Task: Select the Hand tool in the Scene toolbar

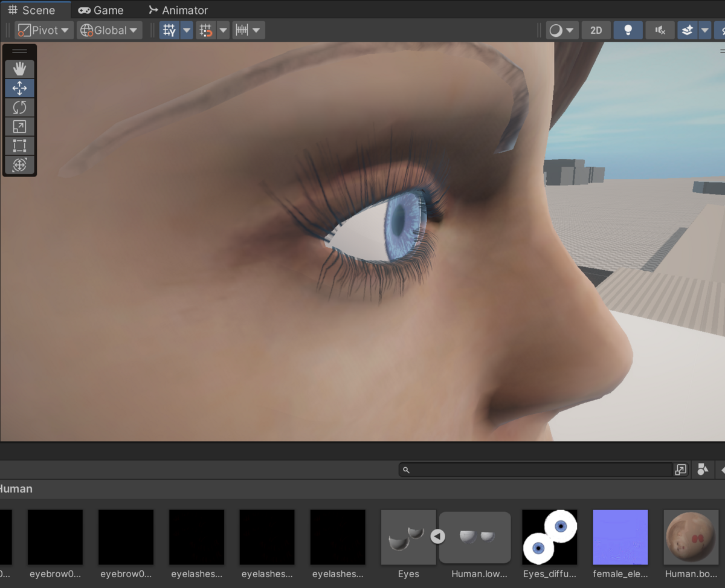Action: [x=19, y=68]
